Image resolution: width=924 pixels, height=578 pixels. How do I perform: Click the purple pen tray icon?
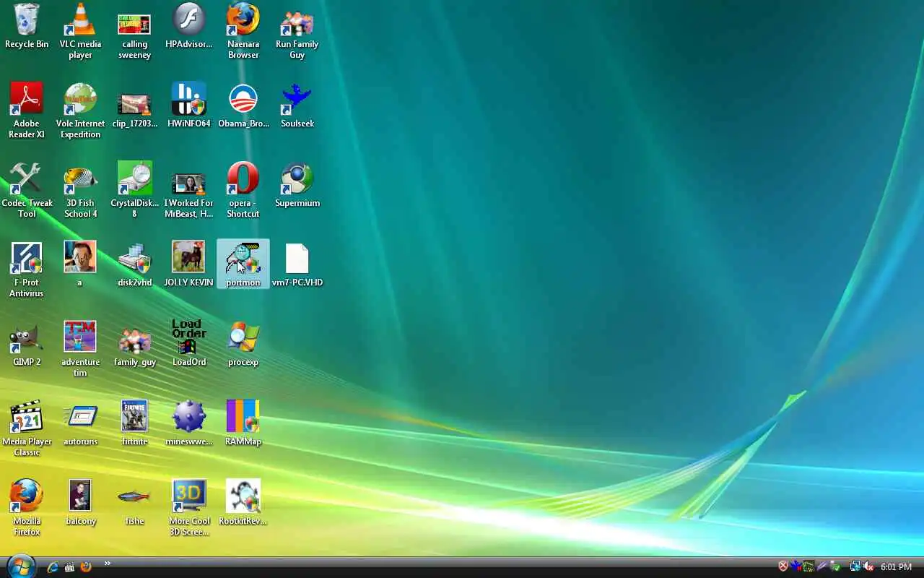(822, 567)
